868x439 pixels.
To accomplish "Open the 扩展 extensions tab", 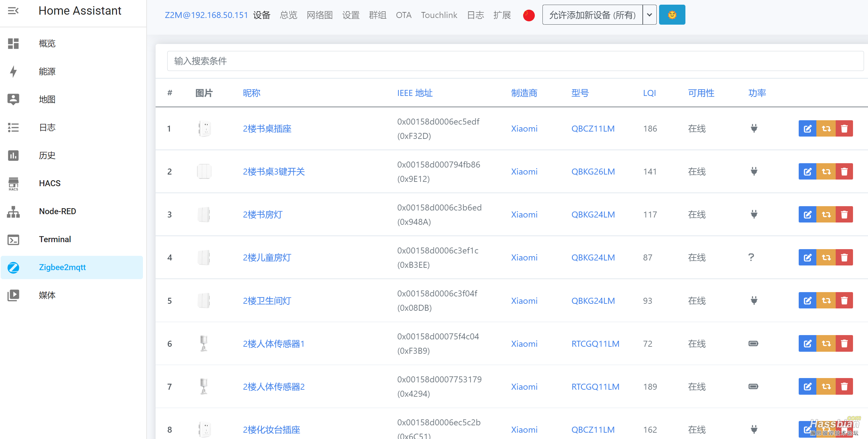I will (x=502, y=15).
